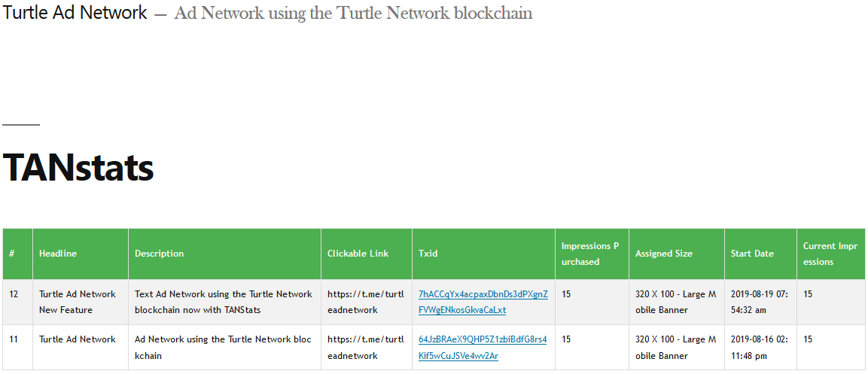Click description mentioning TANStats in row 12

click(224, 302)
